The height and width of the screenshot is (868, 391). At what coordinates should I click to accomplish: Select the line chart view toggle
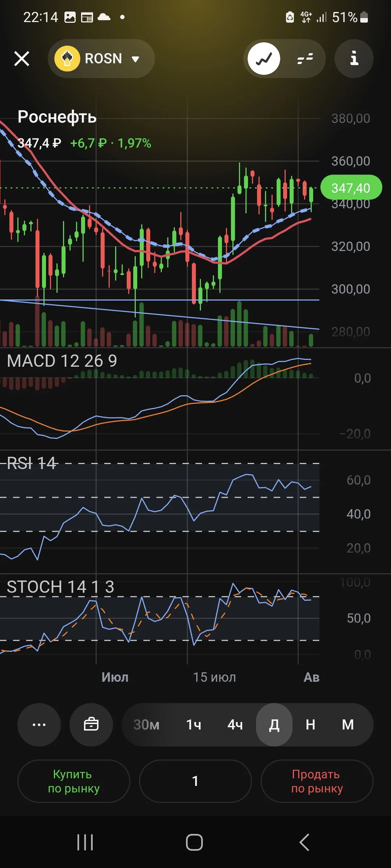coord(264,59)
